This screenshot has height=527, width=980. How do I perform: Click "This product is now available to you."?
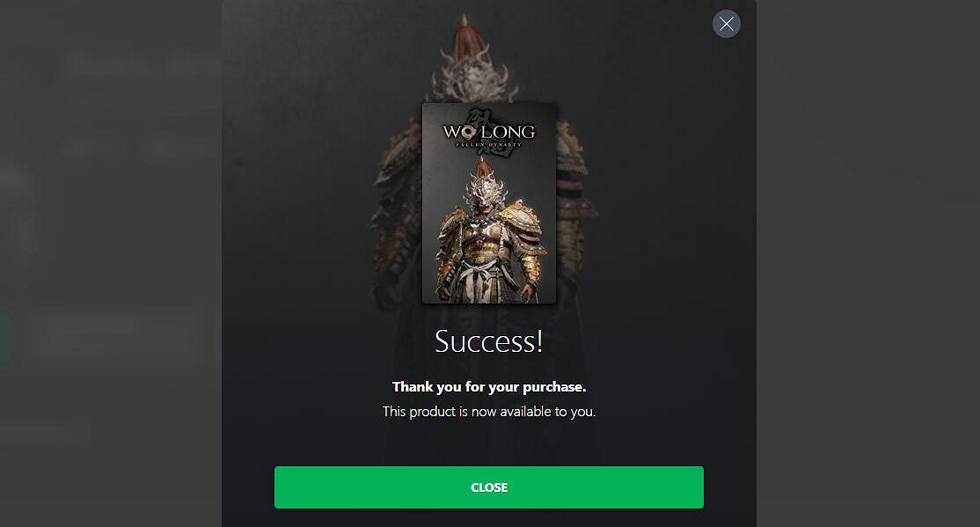tap(489, 412)
